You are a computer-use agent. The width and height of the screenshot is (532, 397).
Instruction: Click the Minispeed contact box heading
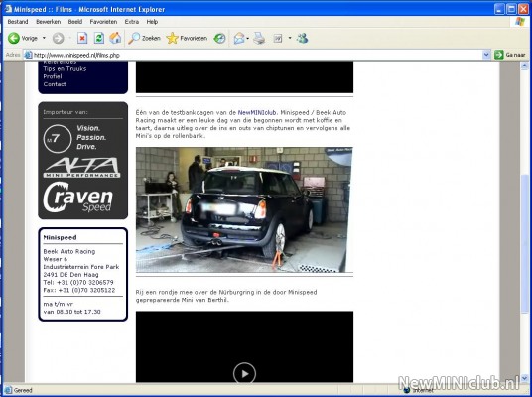tap(61, 237)
